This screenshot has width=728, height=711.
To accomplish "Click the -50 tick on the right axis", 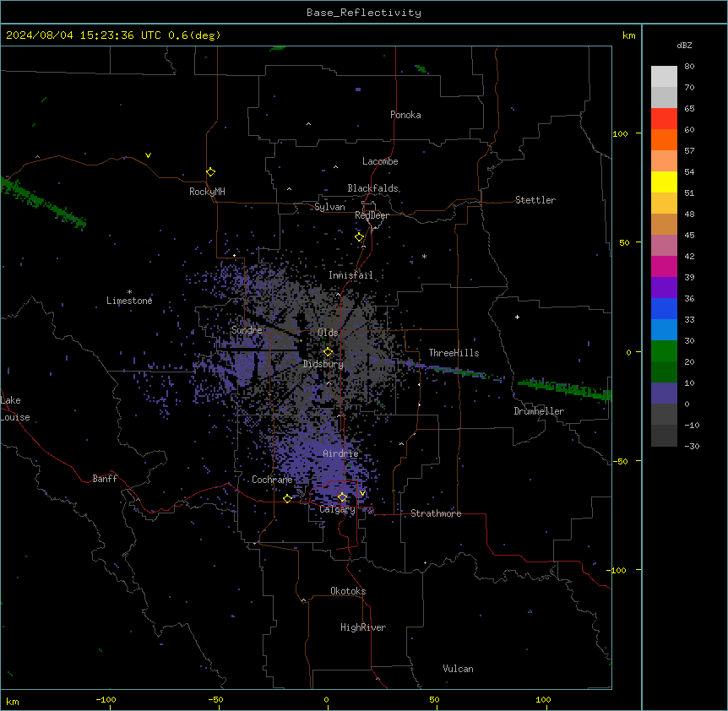I will point(620,461).
